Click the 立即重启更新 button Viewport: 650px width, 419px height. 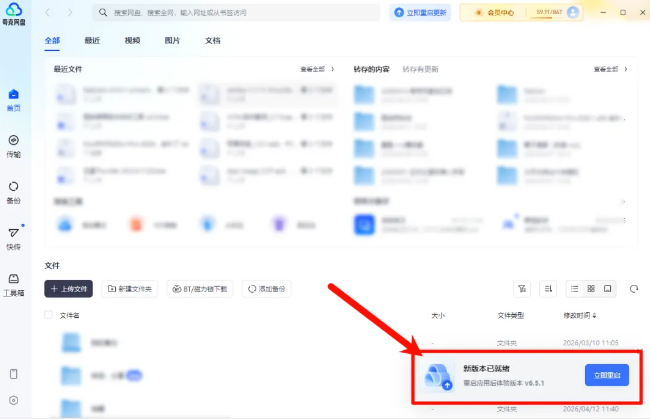(420, 12)
